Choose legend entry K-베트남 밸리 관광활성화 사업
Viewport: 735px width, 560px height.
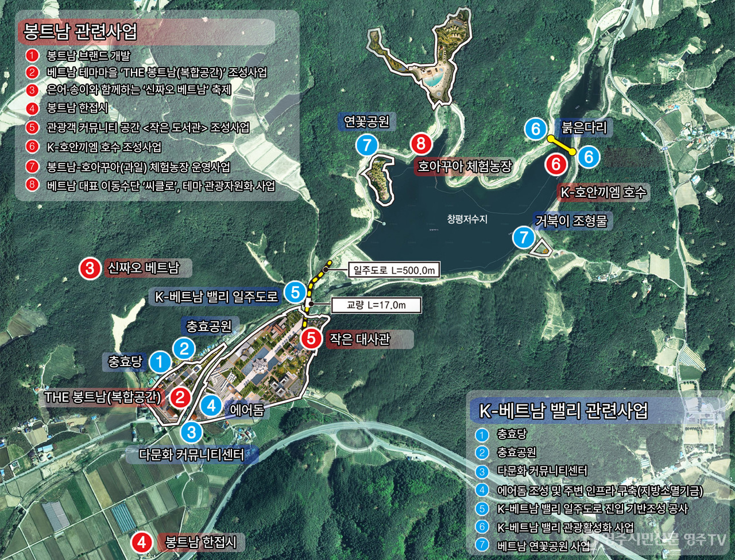(x=565, y=527)
